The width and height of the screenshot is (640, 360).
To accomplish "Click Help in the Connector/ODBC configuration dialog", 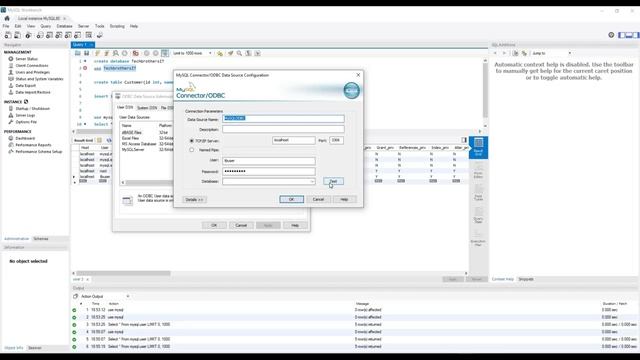I will pos(344,199).
